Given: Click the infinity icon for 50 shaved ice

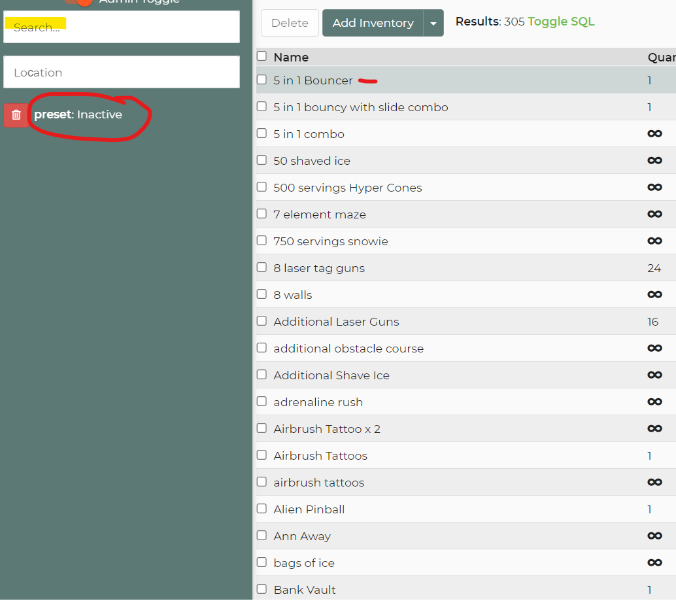Looking at the screenshot, I should pos(654,161).
